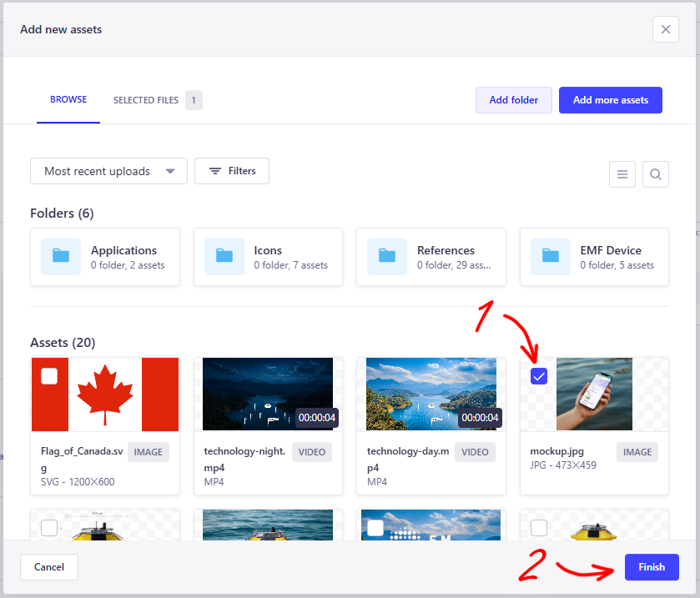Click the References folder icon
Viewport: 700px width, 598px height.
(x=387, y=257)
